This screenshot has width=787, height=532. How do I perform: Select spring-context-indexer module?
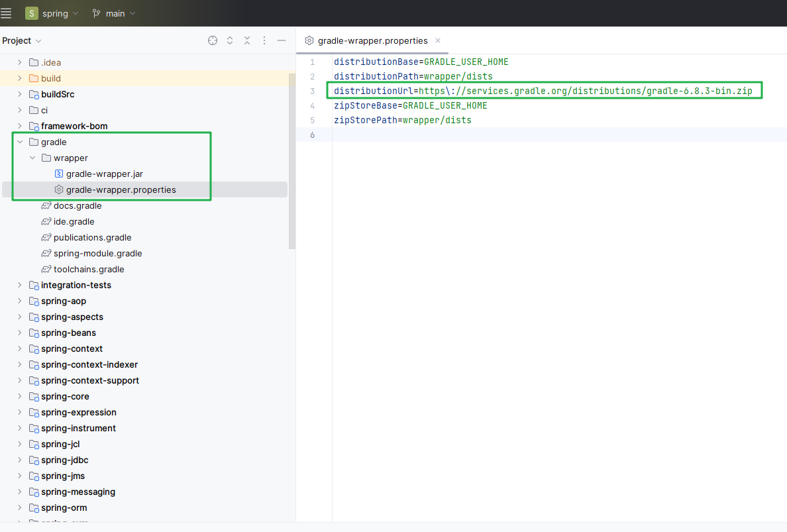coord(89,364)
